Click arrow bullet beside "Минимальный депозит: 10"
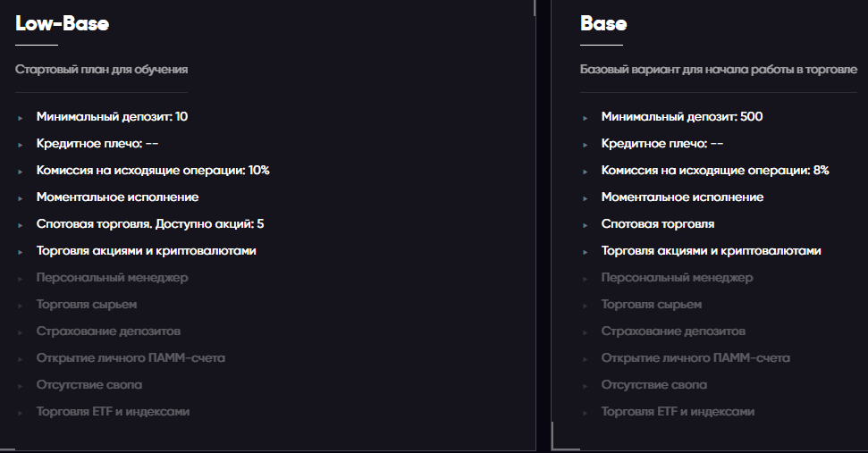This screenshot has height=453, width=868. click(x=20, y=117)
